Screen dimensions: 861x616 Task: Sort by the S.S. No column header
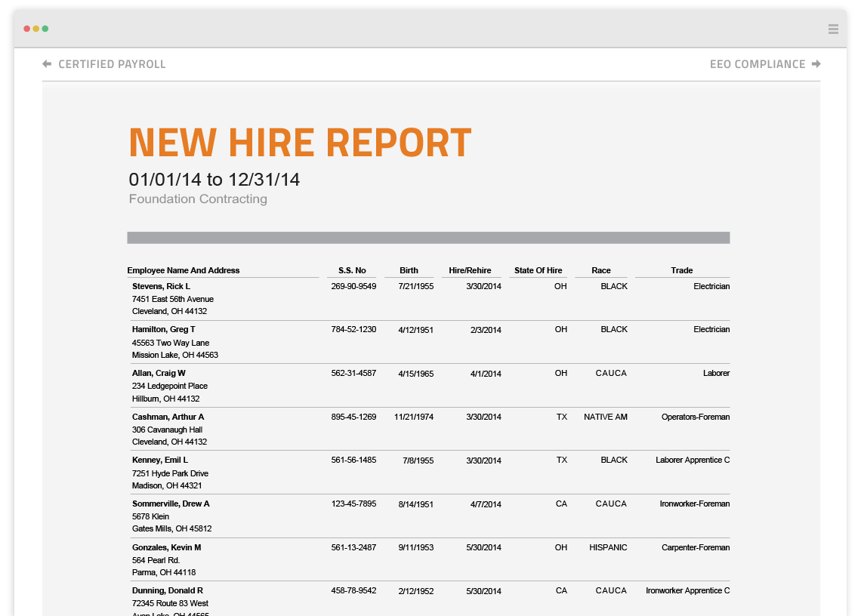(353, 270)
